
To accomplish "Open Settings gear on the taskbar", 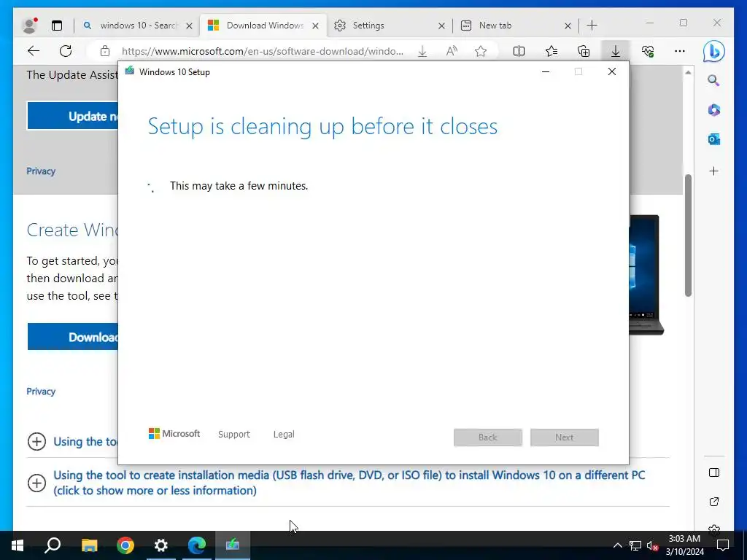I will [x=161, y=545].
